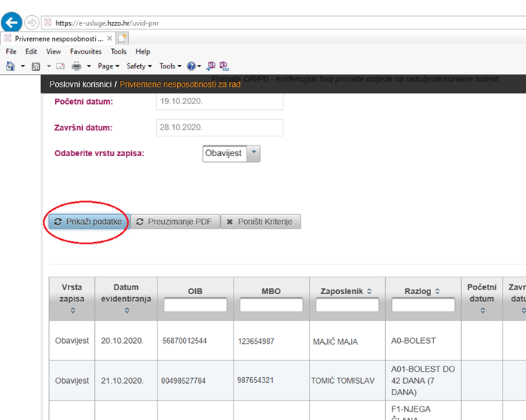This screenshot has height=420, width=526.
Task: Click the Poništi Kriterije button
Action: pos(261,222)
